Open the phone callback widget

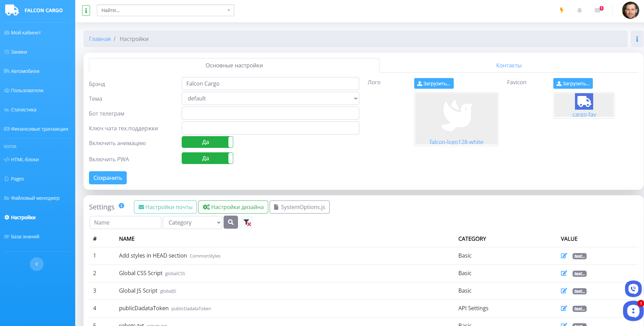tap(633, 289)
